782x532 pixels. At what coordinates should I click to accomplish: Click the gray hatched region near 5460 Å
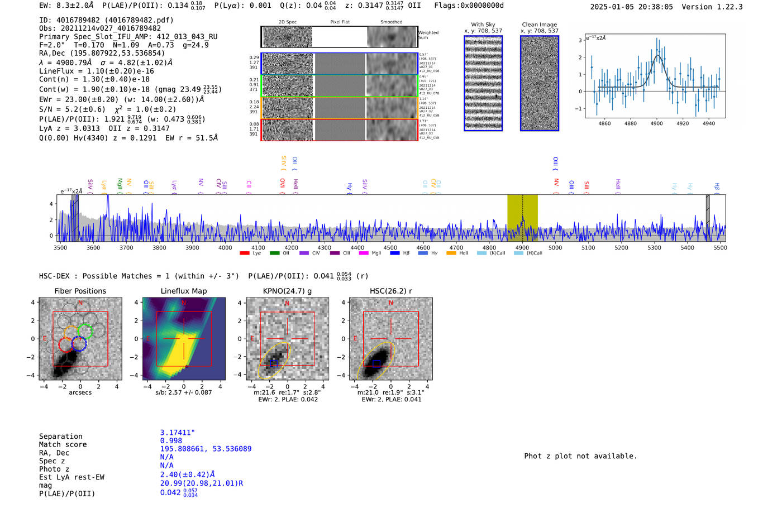click(x=708, y=218)
